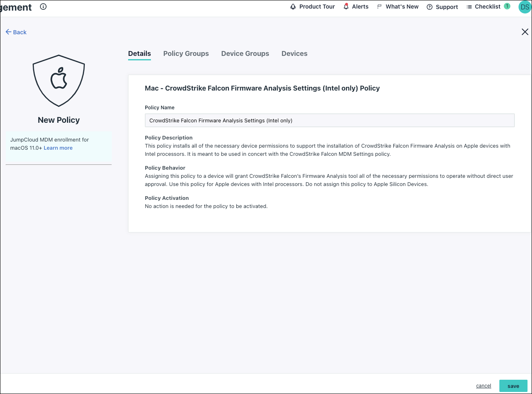Open the Product Tour bell icon

[x=292, y=7]
